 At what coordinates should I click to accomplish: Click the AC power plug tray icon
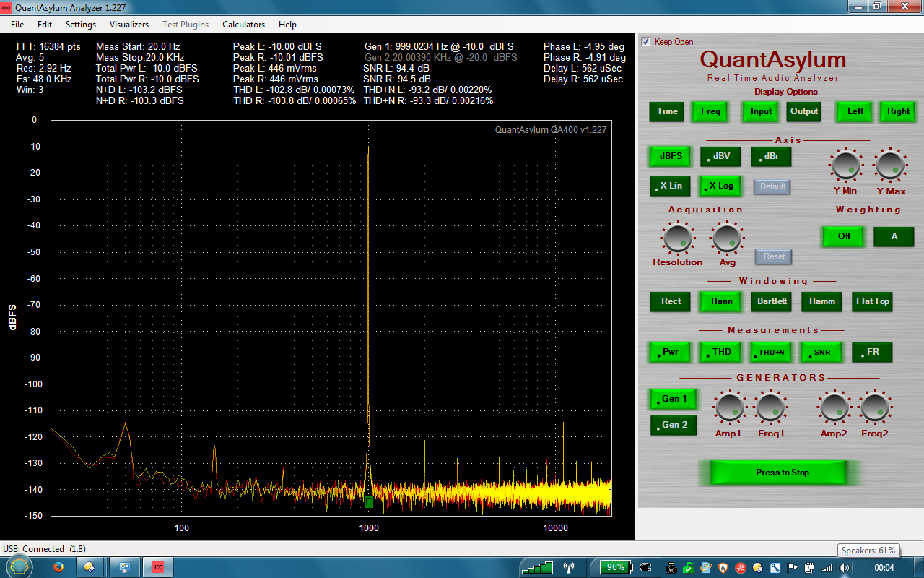pos(645,568)
